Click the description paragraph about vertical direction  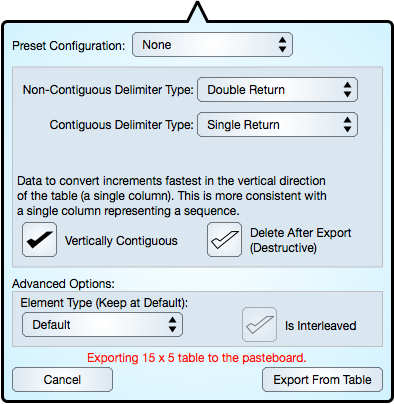click(172, 196)
